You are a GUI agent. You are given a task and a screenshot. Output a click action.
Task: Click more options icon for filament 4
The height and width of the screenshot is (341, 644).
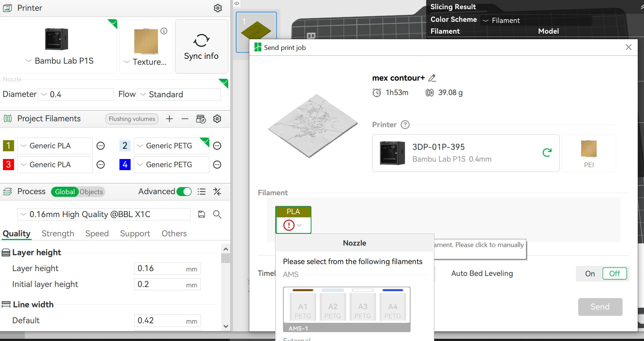218,165
